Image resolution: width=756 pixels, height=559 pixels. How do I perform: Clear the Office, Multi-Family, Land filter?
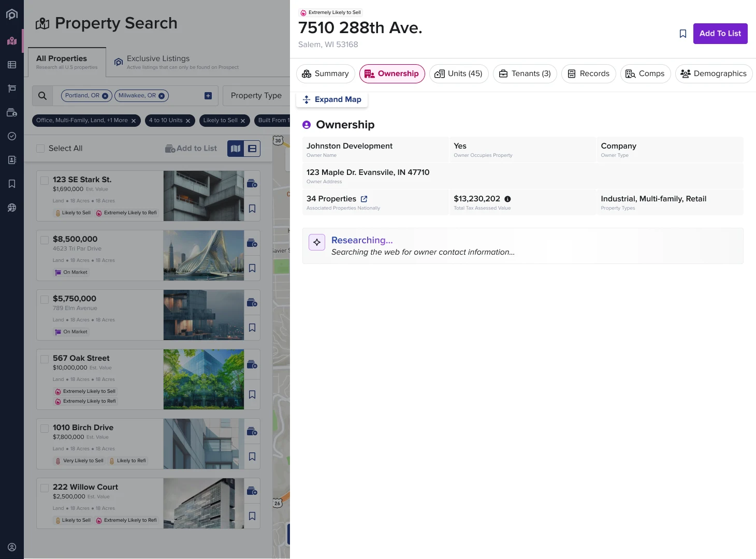[134, 121]
